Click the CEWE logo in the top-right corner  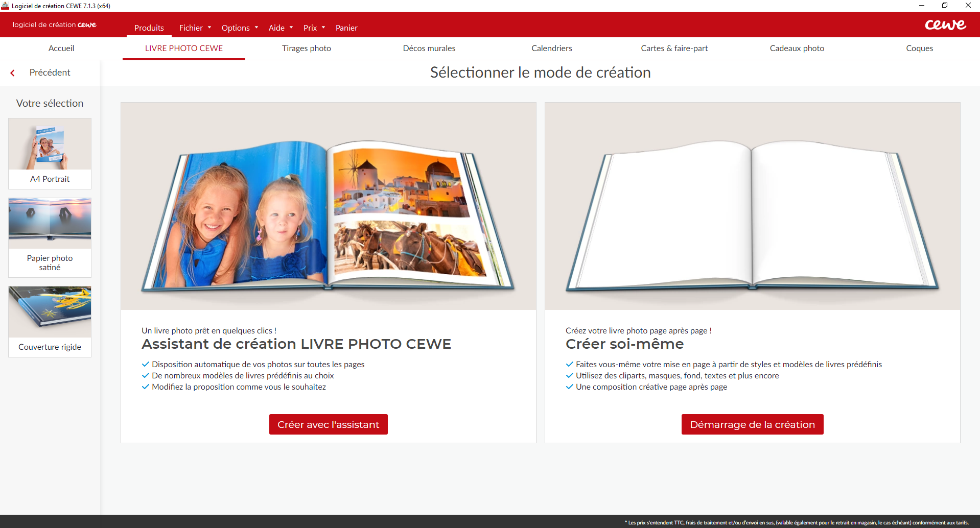coord(946,24)
